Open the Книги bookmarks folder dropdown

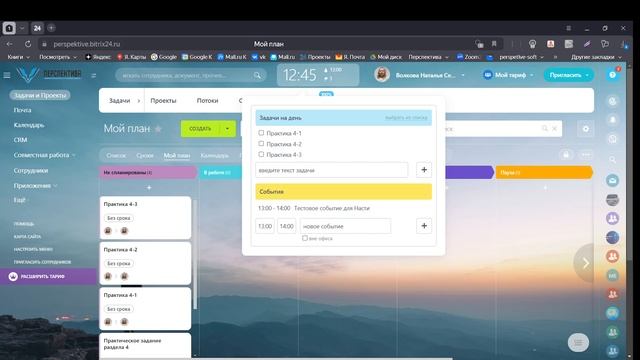(x=28, y=57)
